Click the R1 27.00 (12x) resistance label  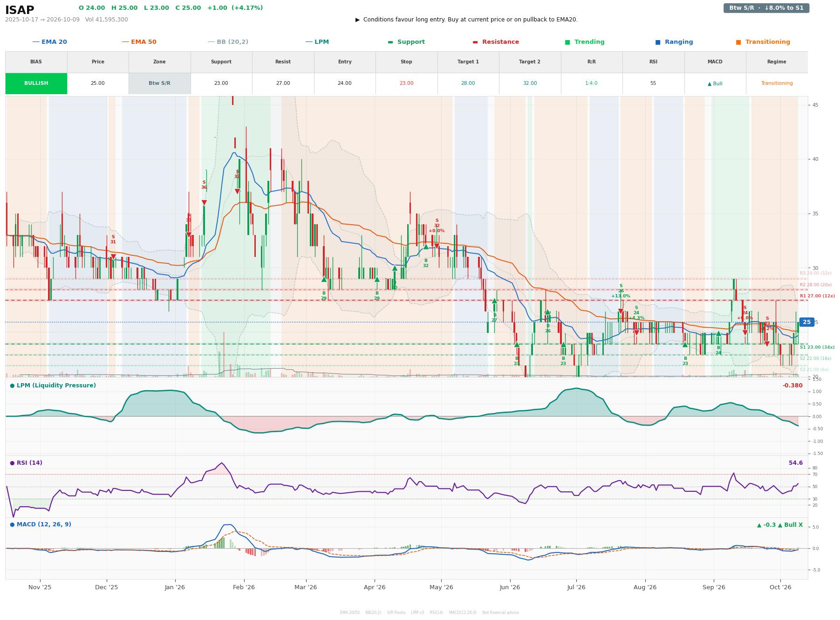pyautogui.click(x=817, y=296)
